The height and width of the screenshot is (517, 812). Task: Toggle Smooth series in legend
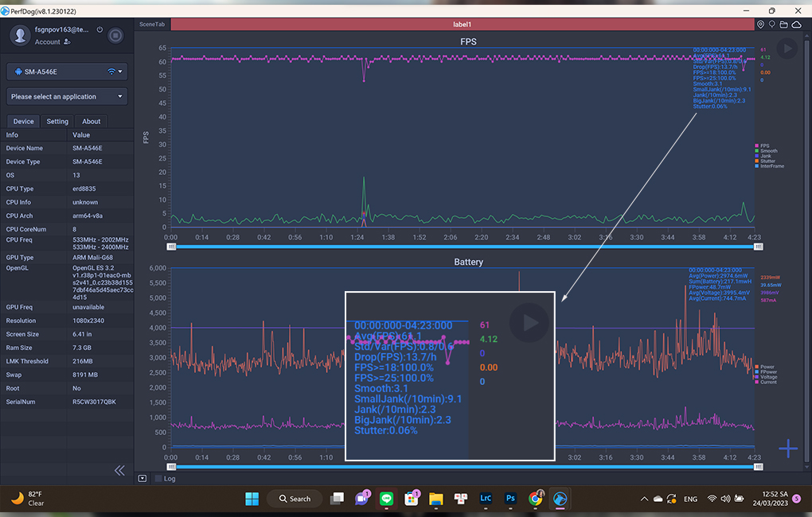click(766, 151)
